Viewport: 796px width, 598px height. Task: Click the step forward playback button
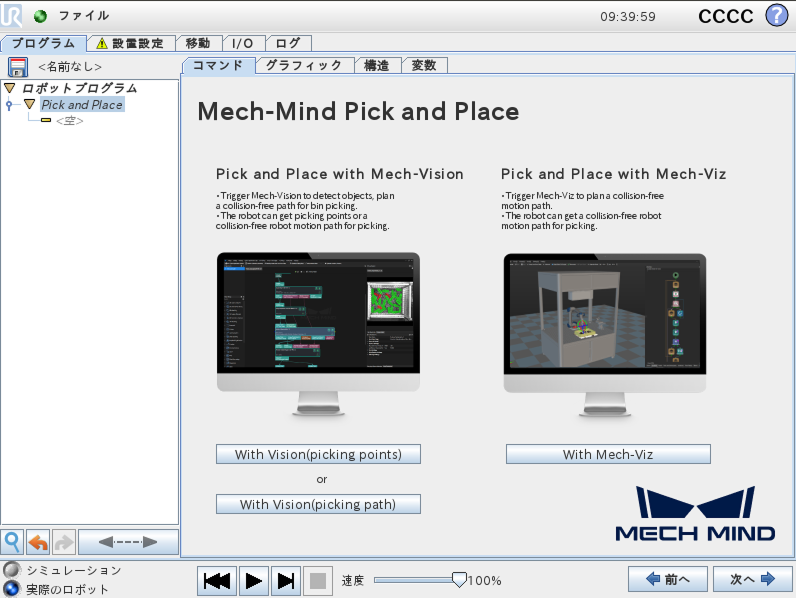pyautogui.click(x=286, y=581)
